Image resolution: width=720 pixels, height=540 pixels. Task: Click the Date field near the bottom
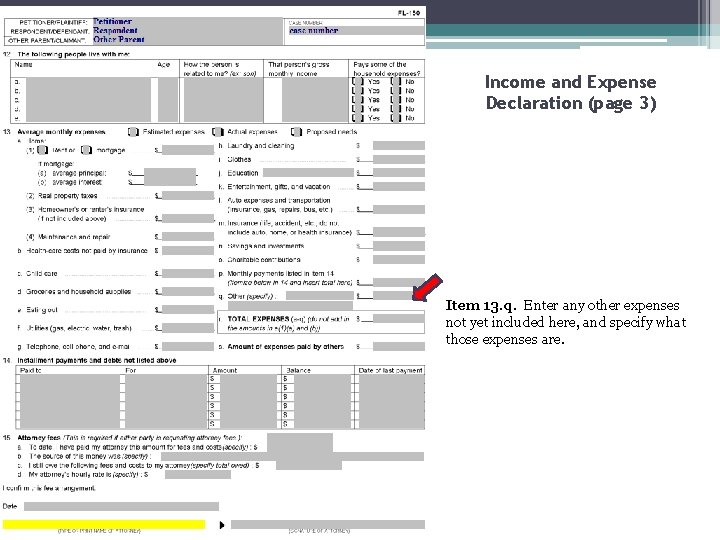click(121, 506)
